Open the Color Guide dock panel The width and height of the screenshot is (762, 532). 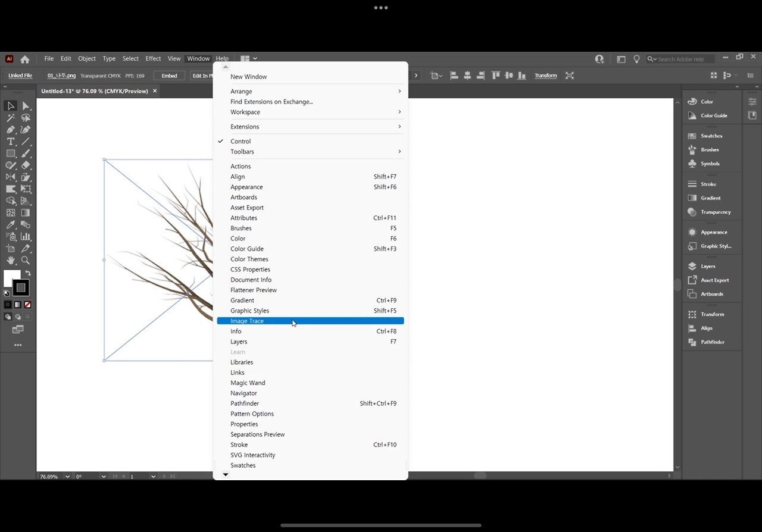pos(714,115)
